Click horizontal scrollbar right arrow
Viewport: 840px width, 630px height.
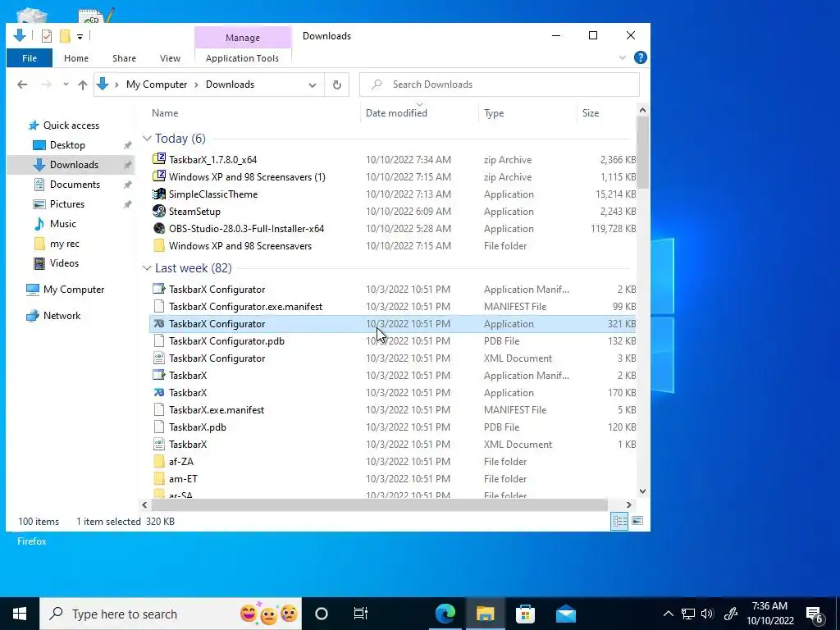pyautogui.click(x=628, y=504)
